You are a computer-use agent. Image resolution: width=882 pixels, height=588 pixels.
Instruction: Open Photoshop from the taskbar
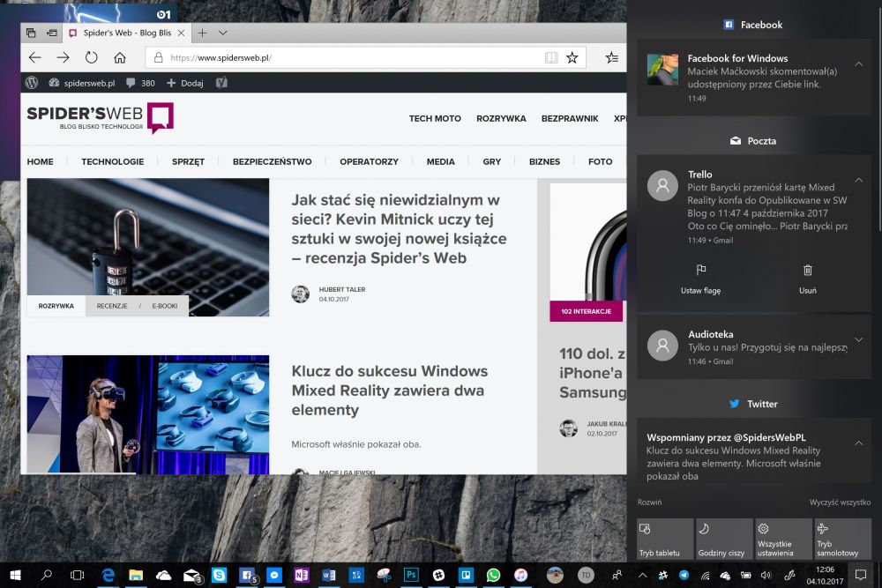(411, 575)
